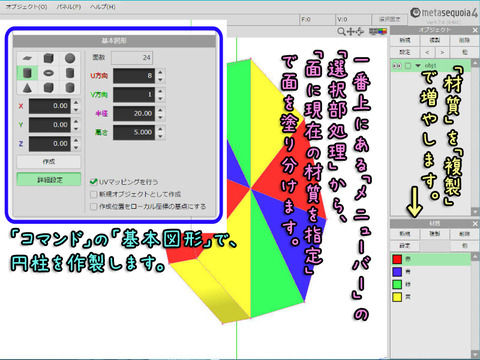Click the 選択固定 button in status bar
This screenshot has width=480, height=360.
(x=389, y=19)
